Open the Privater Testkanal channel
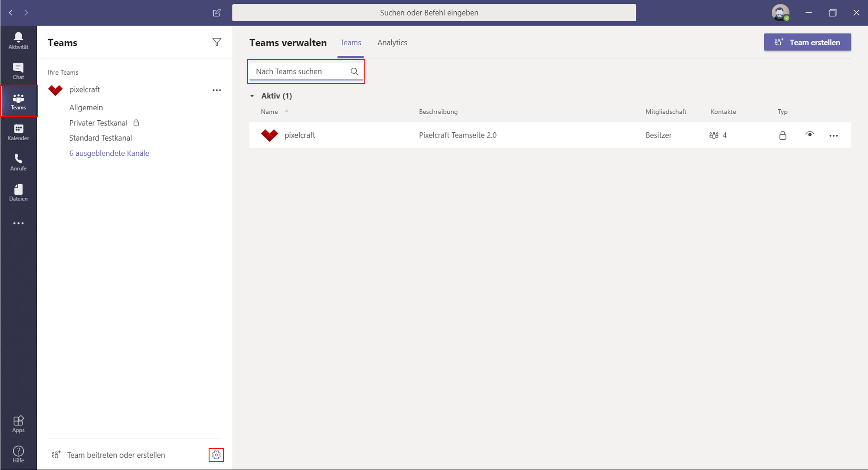The image size is (868, 470). coord(98,123)
